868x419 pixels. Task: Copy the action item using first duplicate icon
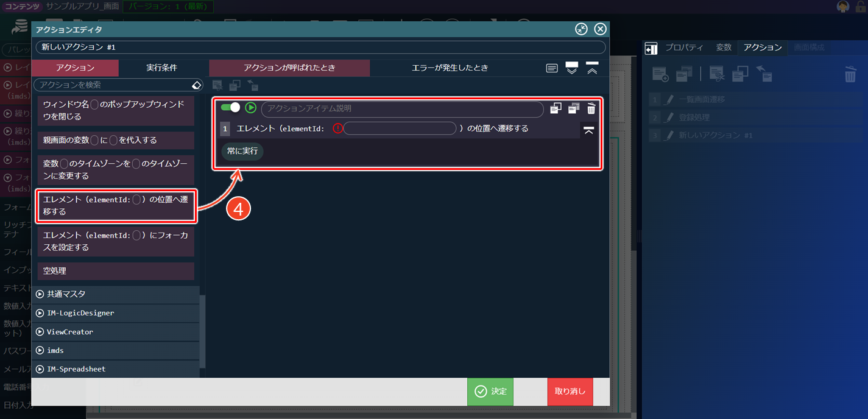tap(556, 108)
